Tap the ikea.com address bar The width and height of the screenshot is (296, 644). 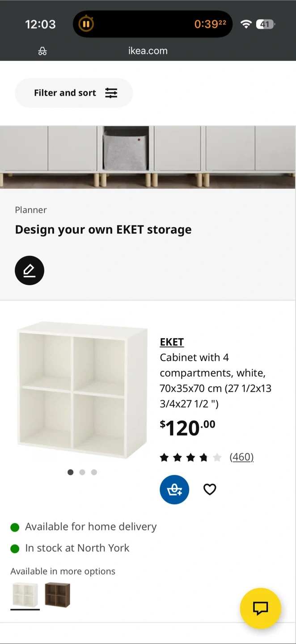click(148, 51)
